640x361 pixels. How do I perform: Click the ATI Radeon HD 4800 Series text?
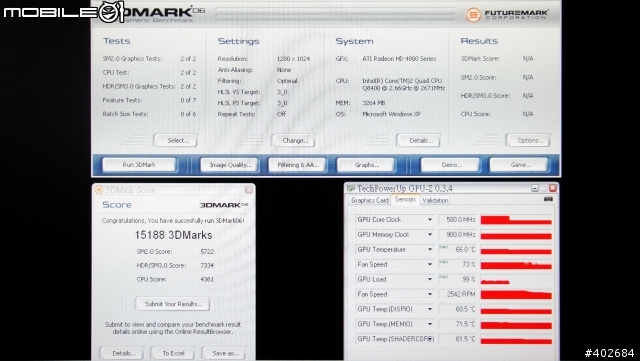[399, 59]
